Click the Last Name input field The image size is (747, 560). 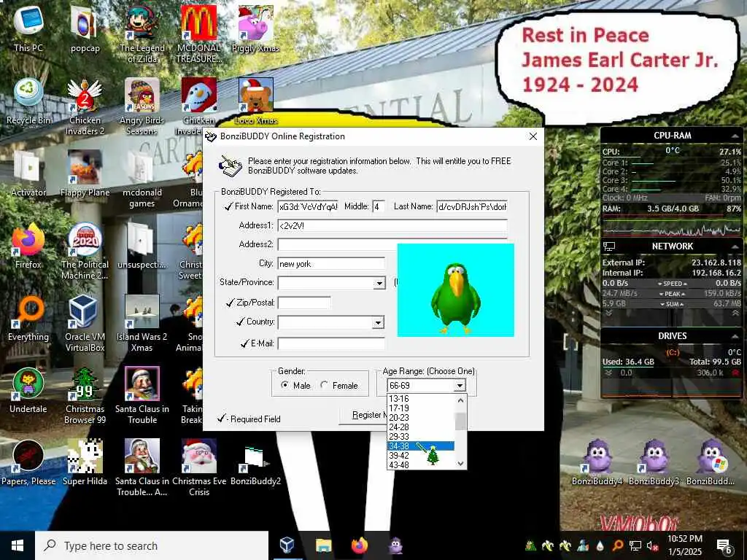[x=472, y=206]
